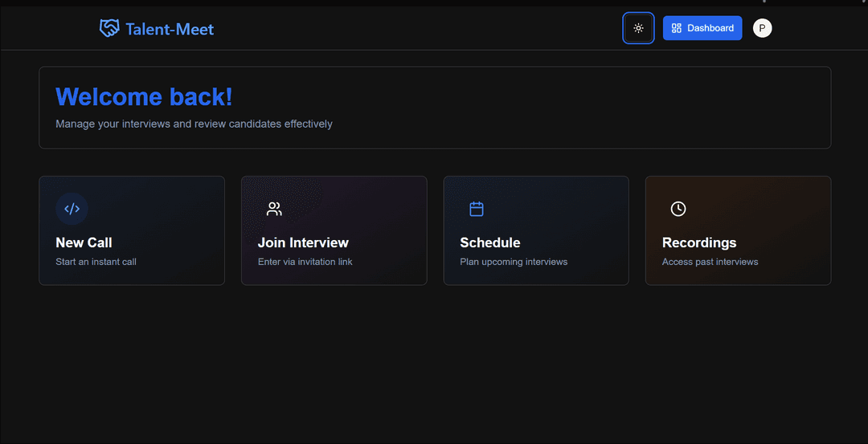Viewport: 868px width, 444px height.
Task: Click the calendar icon on Schedule card
Action: [477, 209]
